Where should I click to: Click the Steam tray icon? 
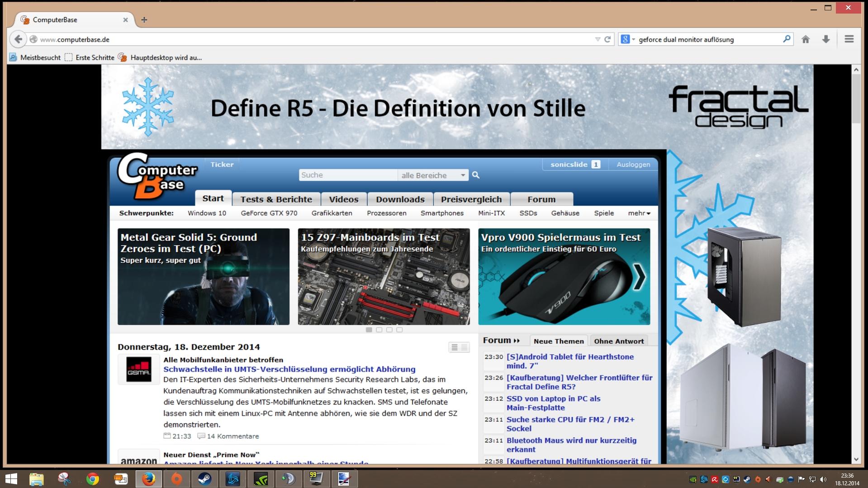[747, 479]
